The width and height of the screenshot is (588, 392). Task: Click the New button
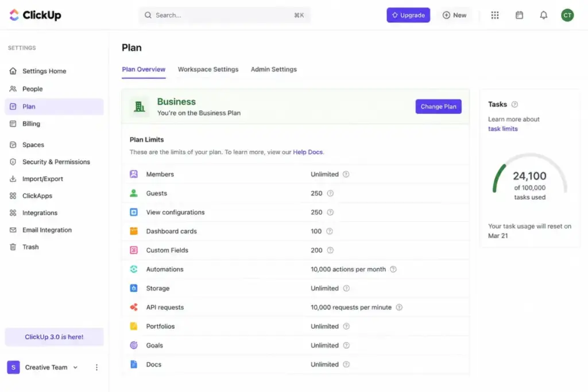click(x=454, y=15)
